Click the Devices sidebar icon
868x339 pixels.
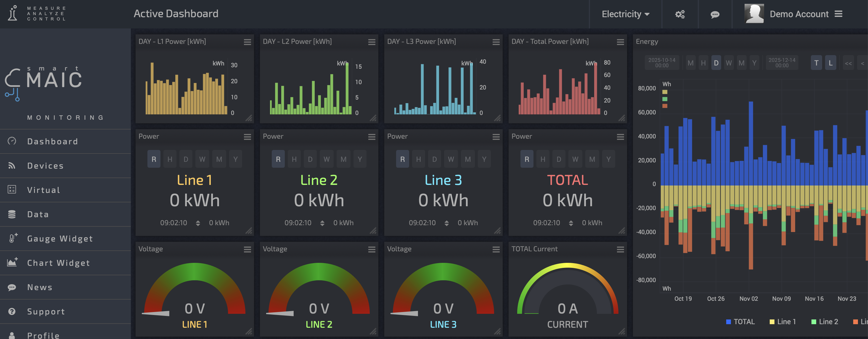tap(12, 166)
